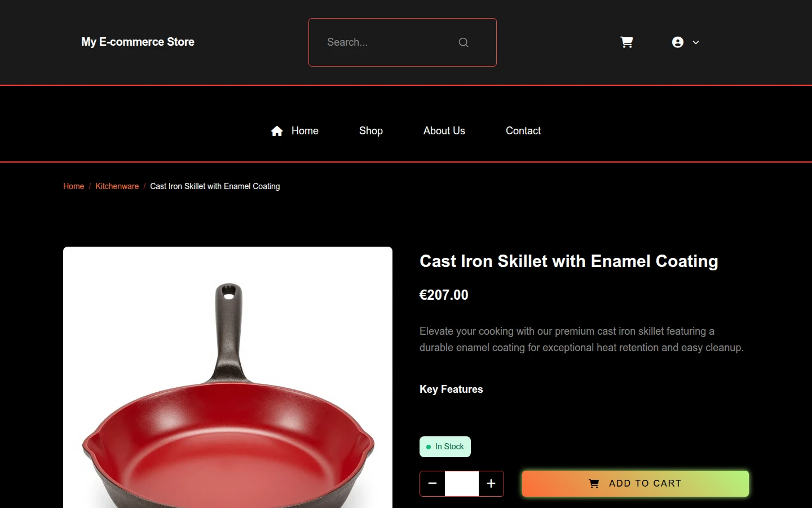Click the quantity input box
Image resolution: width=812 pixels, height=508 pixels.
pyautogui.click(x=462, y=484)
